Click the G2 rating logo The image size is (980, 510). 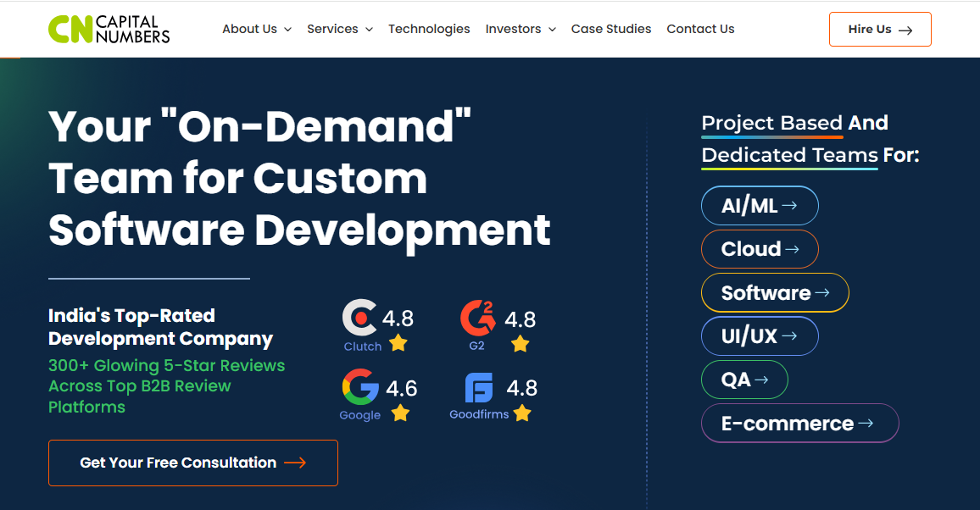coord(477,318)
